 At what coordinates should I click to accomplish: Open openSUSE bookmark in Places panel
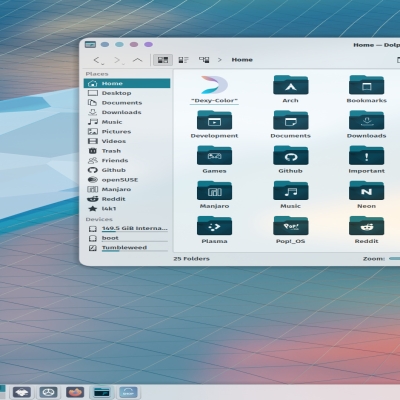127,180
